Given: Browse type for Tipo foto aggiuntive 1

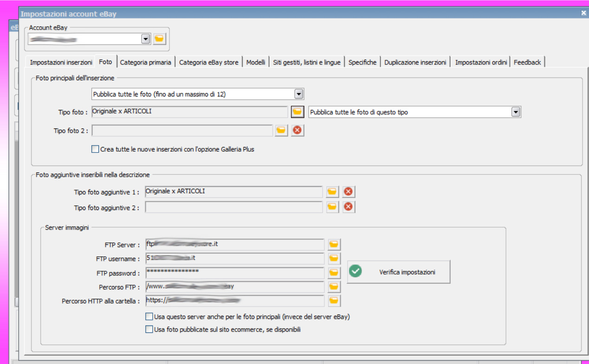Looking at the screenshot, I should [x=332, y=192].
